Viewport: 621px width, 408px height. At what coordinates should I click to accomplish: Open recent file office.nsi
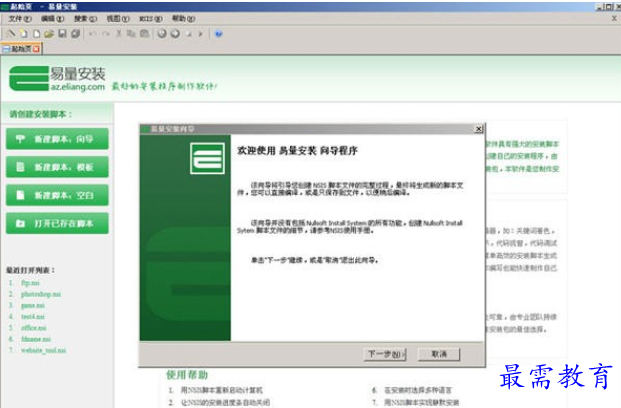pos(34,328)
